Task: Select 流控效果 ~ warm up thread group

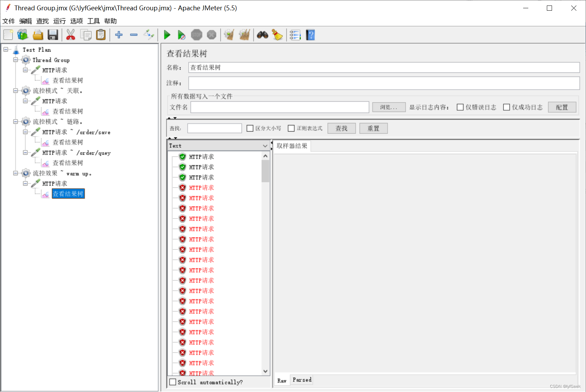Action: pos(62,173)
